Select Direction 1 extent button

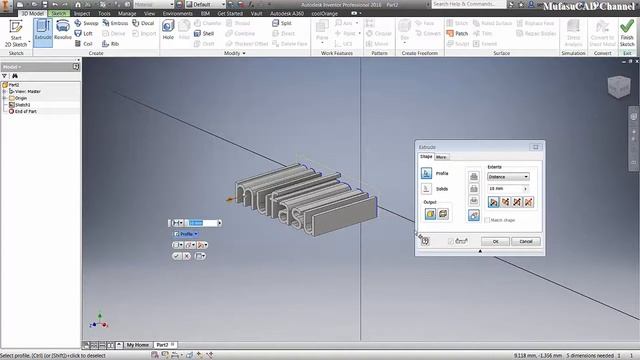[493, 202]
